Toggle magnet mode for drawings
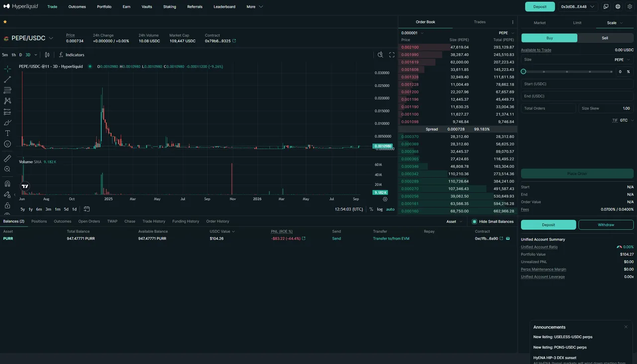This screenshot has height=364, width=637. (x=7, y=183)
